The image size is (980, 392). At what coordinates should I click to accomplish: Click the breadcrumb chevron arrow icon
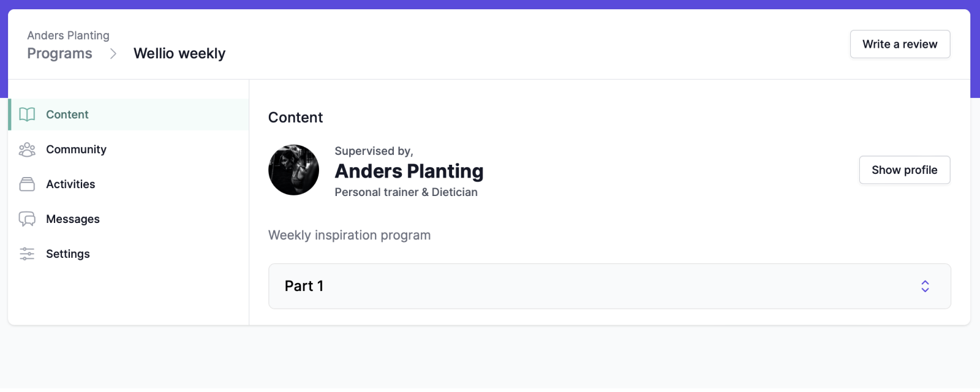pos(113,54)
